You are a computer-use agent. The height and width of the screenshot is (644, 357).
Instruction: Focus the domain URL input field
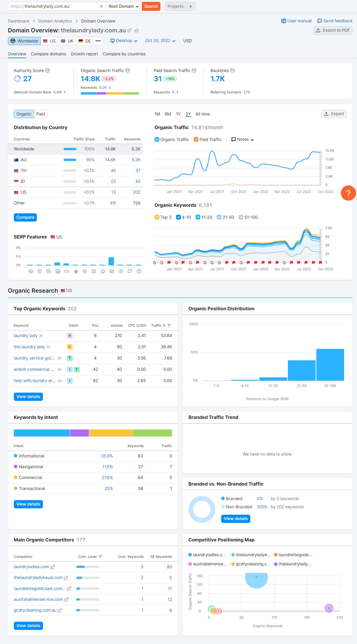coord(54,6)
